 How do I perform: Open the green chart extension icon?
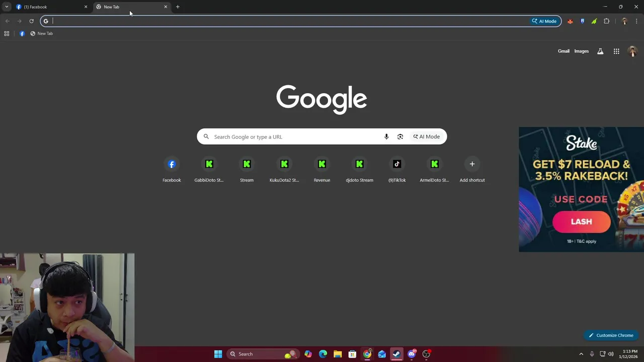click(x=594, y=21)
